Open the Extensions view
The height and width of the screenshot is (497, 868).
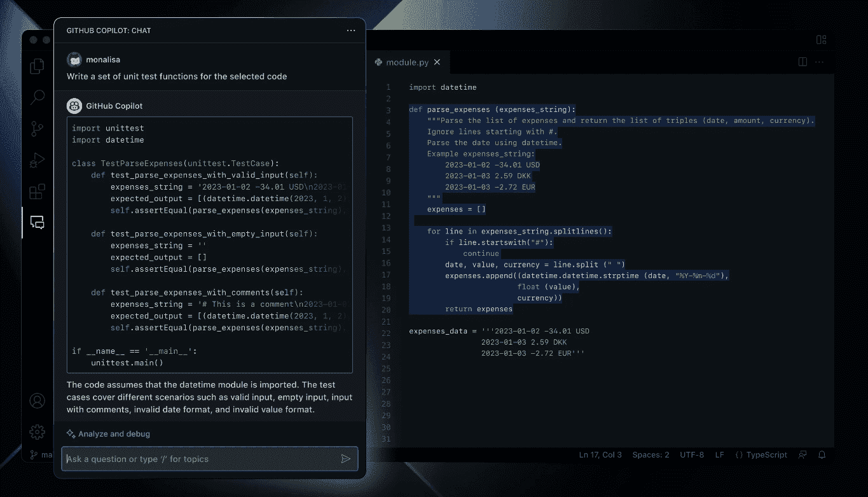[38, 191]
